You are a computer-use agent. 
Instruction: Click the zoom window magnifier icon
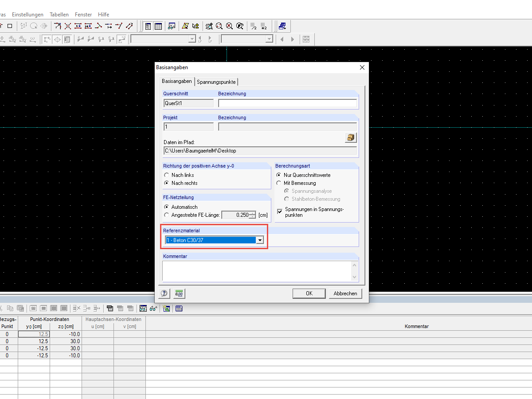(x=219, y=26)
